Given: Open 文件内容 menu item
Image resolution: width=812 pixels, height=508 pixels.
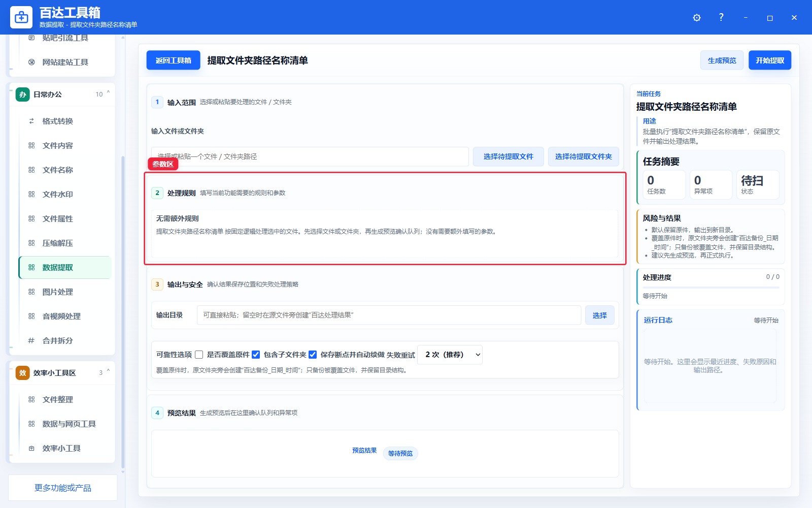Looking at the screenshot, I should (65, 145).
